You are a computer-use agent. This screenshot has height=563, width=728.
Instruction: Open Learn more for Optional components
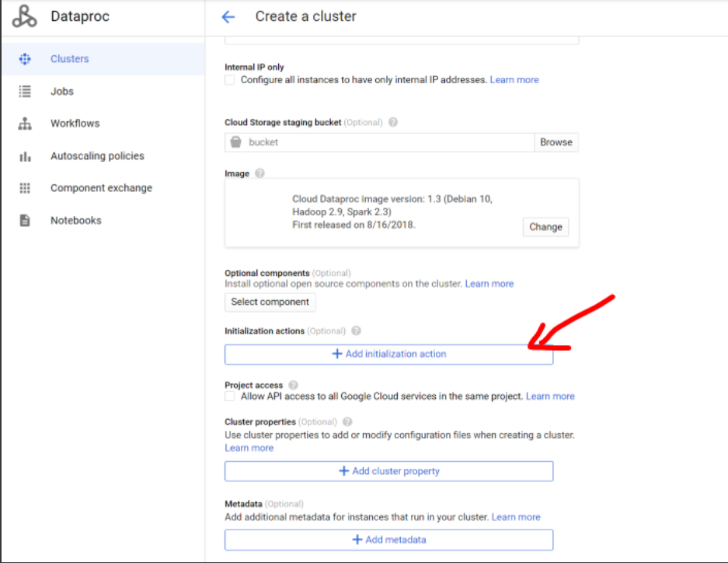[x=489, y=284]
